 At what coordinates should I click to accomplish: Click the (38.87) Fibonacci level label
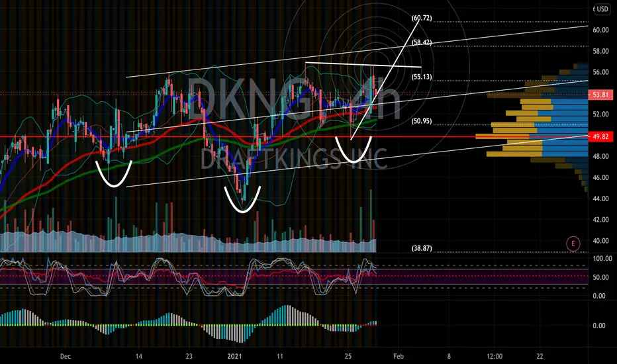point(422,248)
